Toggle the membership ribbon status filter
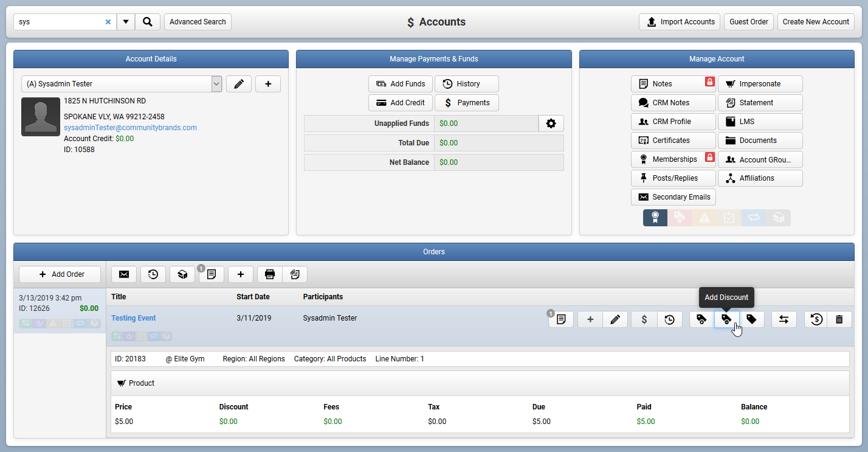Screen dimensions: 868x452 [655, 217]
